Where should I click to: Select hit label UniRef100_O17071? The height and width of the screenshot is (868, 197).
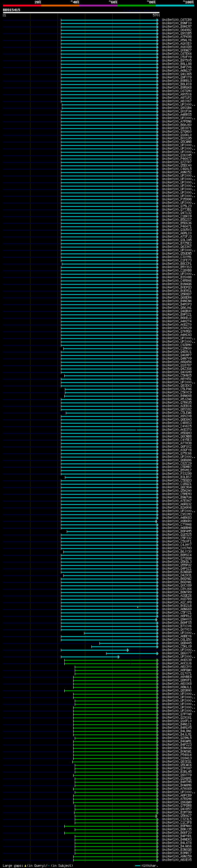(x=176, y=673)
